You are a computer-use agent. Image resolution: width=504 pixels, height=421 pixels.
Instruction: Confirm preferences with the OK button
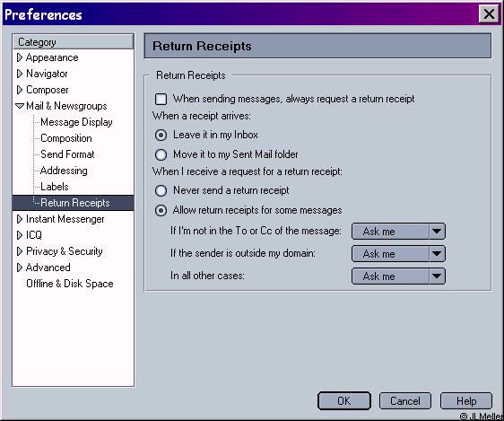[x=344, y=400]
